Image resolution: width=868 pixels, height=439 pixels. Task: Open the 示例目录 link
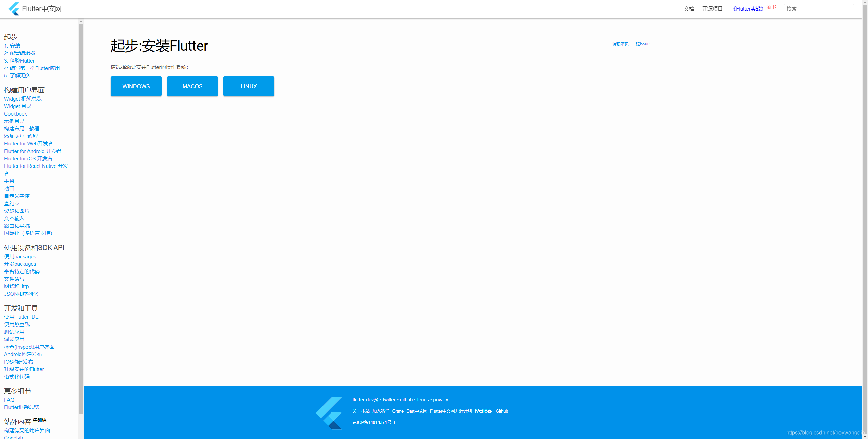[x=14, y=121]
